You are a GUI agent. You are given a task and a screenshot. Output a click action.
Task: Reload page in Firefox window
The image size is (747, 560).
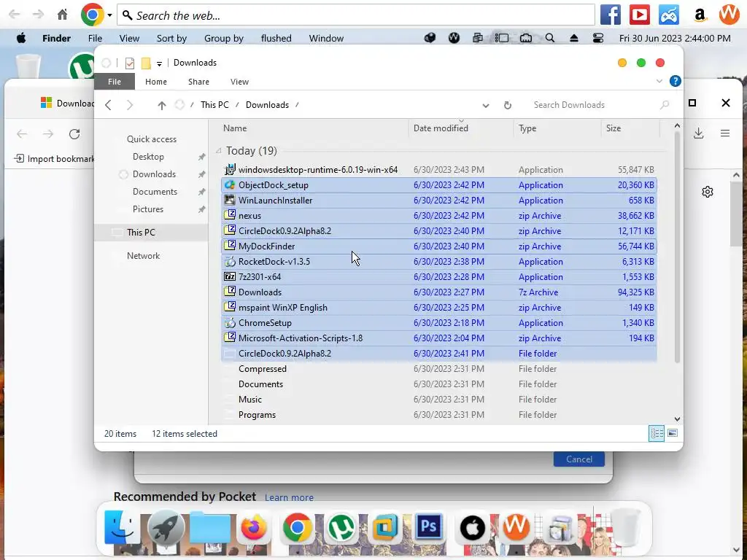point(74,134)
